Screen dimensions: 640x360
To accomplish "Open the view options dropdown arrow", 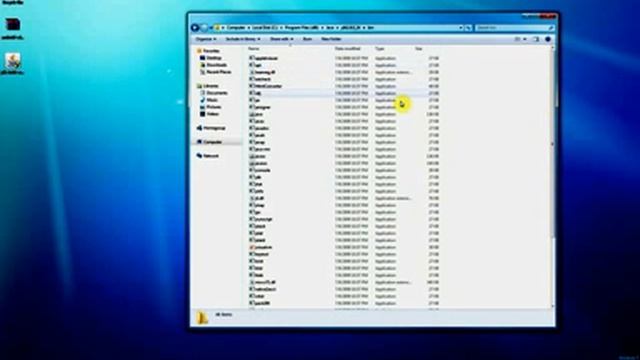I will tap(524, 39).
